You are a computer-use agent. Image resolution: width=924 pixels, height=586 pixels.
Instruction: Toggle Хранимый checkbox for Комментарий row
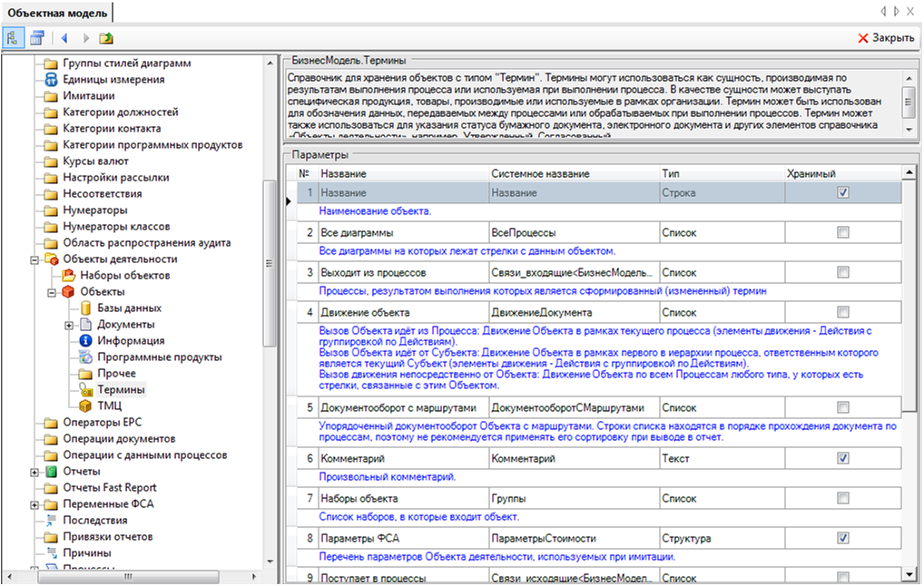coord(843,458)
